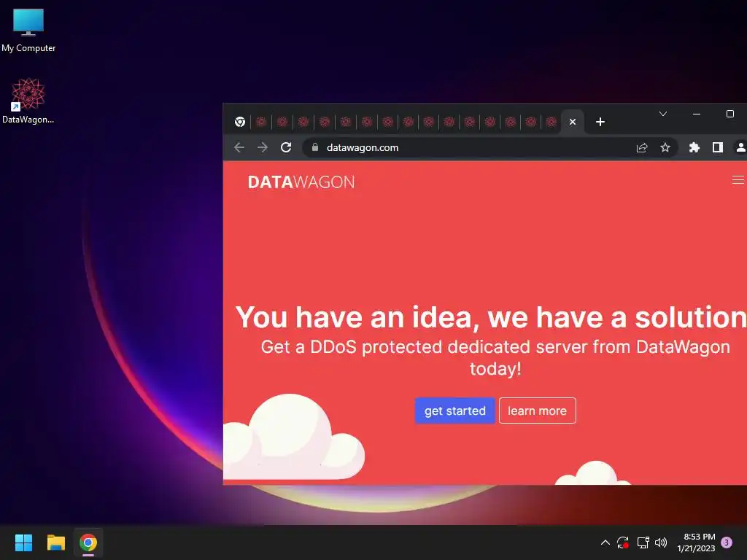Open a new tab with plus button
747x560 pixels.
click(600, 122)
